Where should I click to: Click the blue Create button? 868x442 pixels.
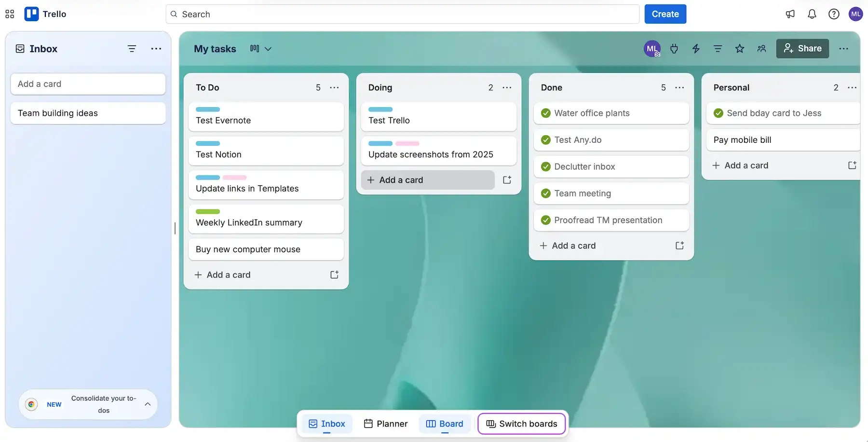pyautogui.click(x=665, y=14)
